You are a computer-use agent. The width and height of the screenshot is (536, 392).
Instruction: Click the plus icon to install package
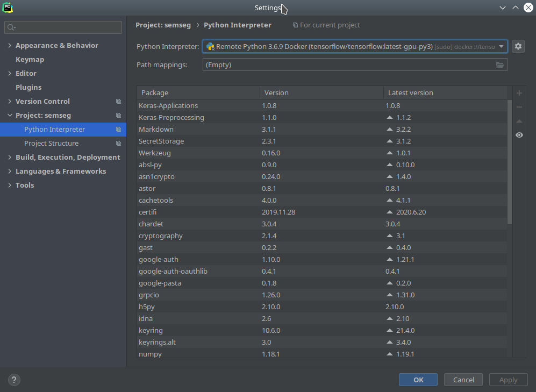point(519,93)
